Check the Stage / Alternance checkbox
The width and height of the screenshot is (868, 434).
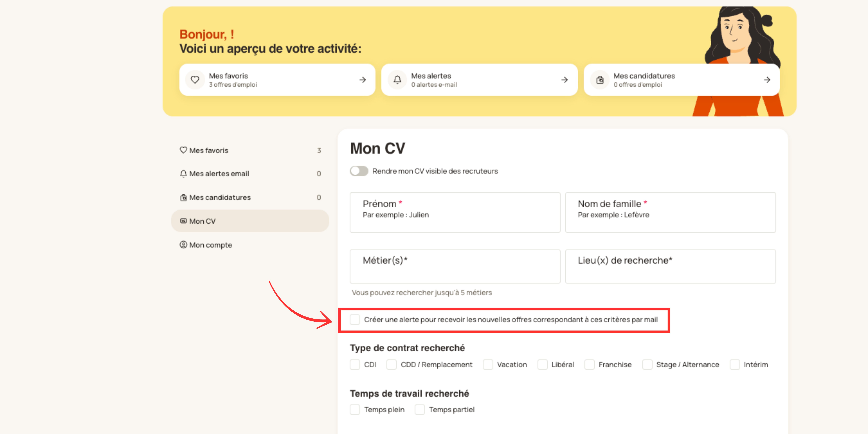point(647,365)
